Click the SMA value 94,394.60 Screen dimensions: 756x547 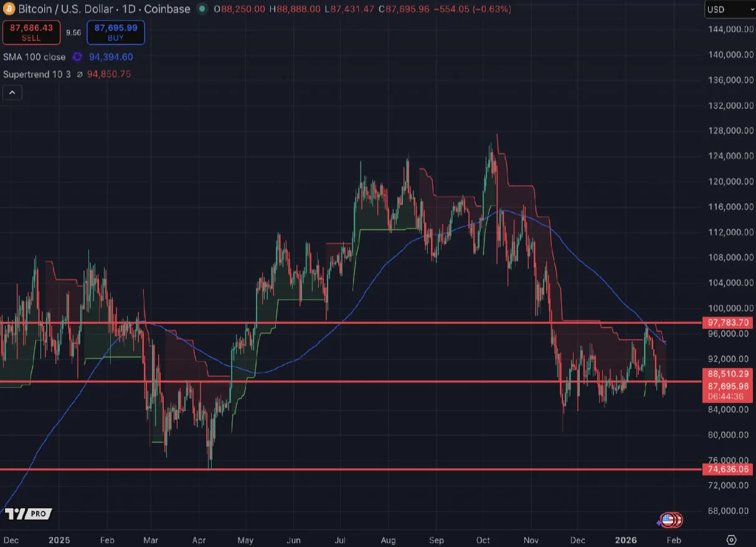tap(110, 57)
